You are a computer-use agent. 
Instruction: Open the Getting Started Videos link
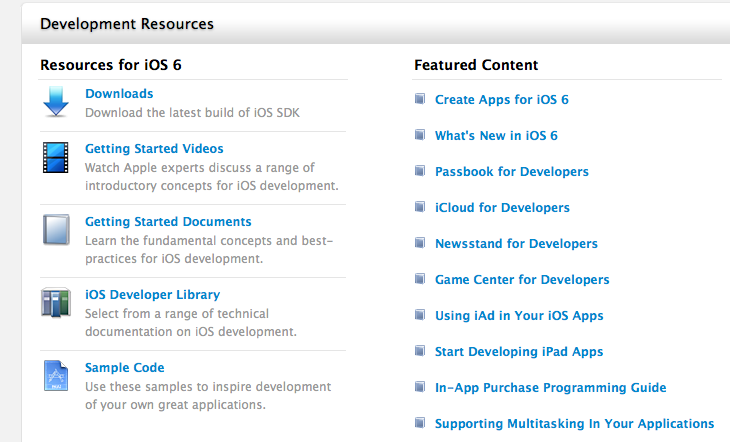click(154, 149)
